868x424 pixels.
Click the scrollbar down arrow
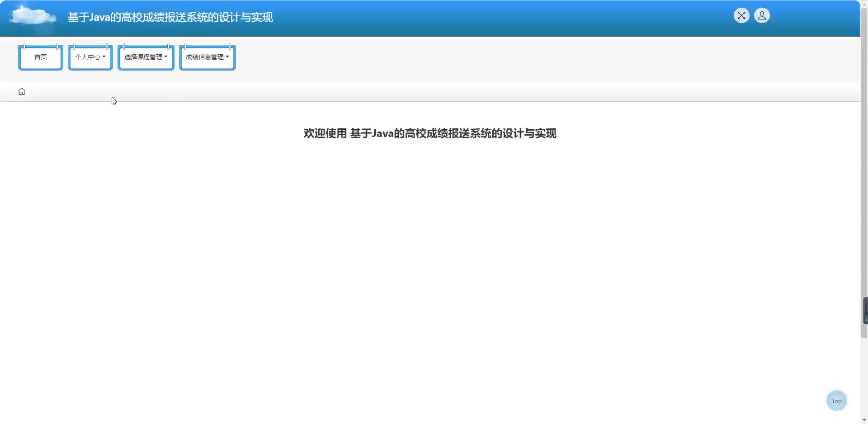[x=864, y=420]
